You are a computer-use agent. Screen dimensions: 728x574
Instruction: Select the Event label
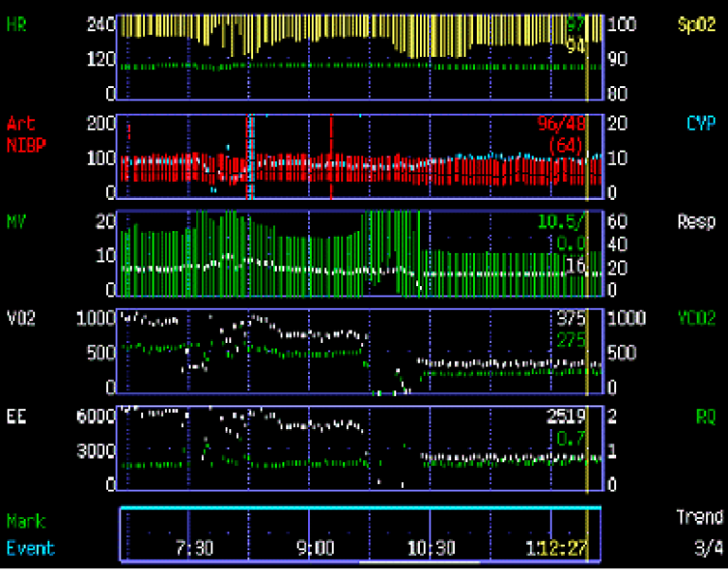tap(30, 548)
